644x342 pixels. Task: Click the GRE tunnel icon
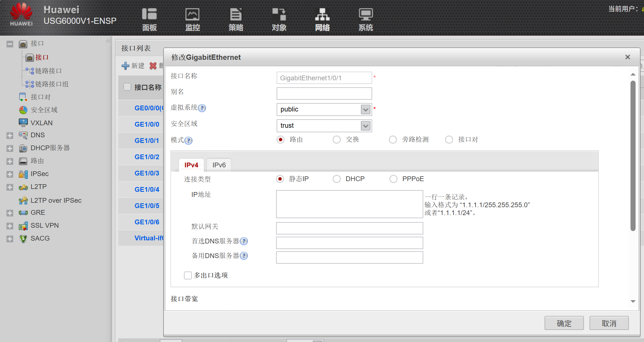pos(23,213)
